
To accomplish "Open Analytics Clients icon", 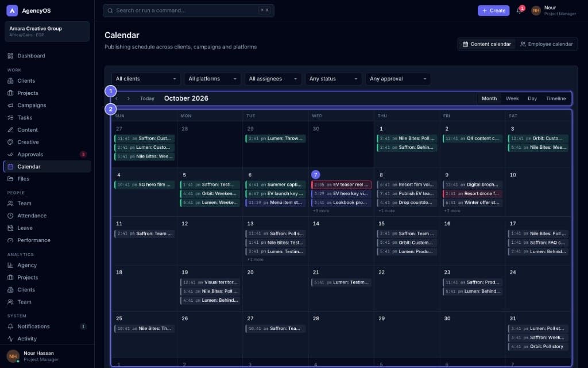I will point(10,290).
